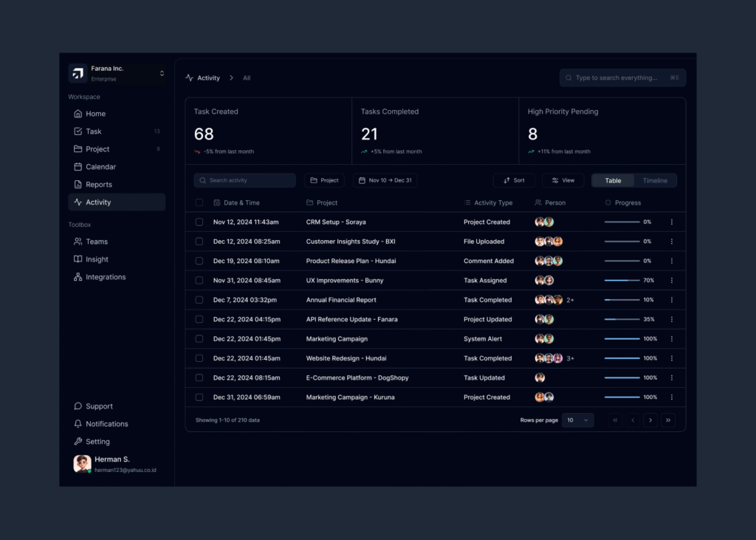Click the Sort button
The width and height of the screenshot is (756, 540).
coord(514,180)
